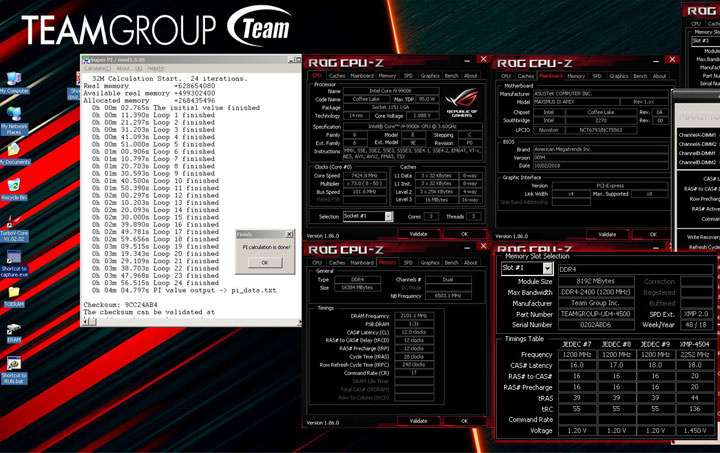The width and height of the screenshot is (720, 453).
Task: Click left arrow of Super PI horizontal scrollbar
Action: tap(85, 322)
